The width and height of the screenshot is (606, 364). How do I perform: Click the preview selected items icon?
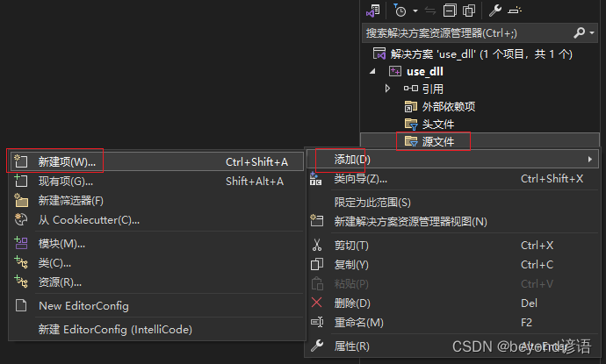(x=516, y=11)
